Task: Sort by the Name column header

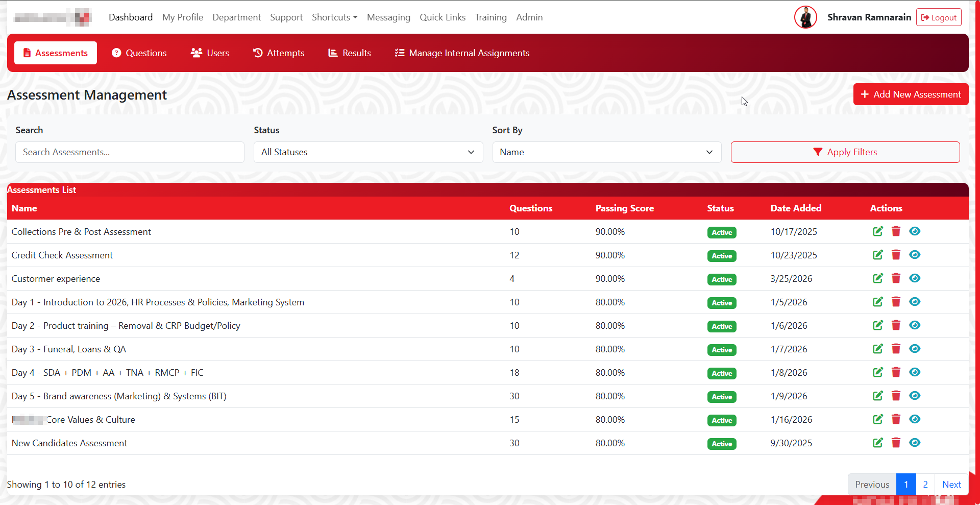Action: point(24,208)
